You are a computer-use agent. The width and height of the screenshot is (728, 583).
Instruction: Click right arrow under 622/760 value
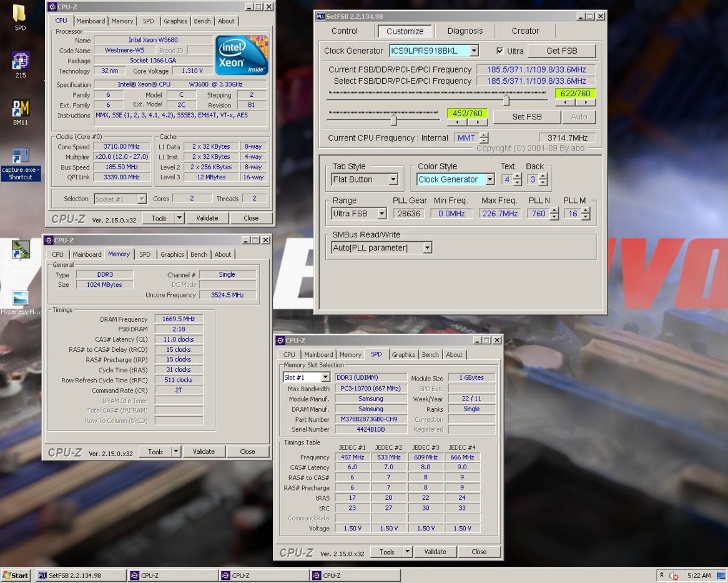pyautogui.click(x=586, y=102)
